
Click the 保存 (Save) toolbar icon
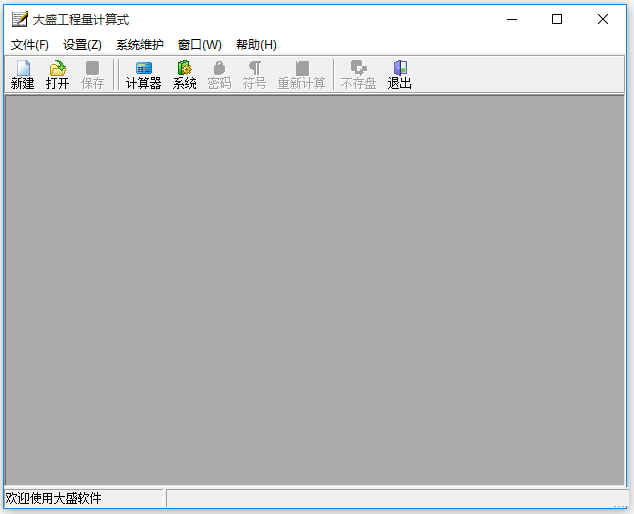pos(92,75)
